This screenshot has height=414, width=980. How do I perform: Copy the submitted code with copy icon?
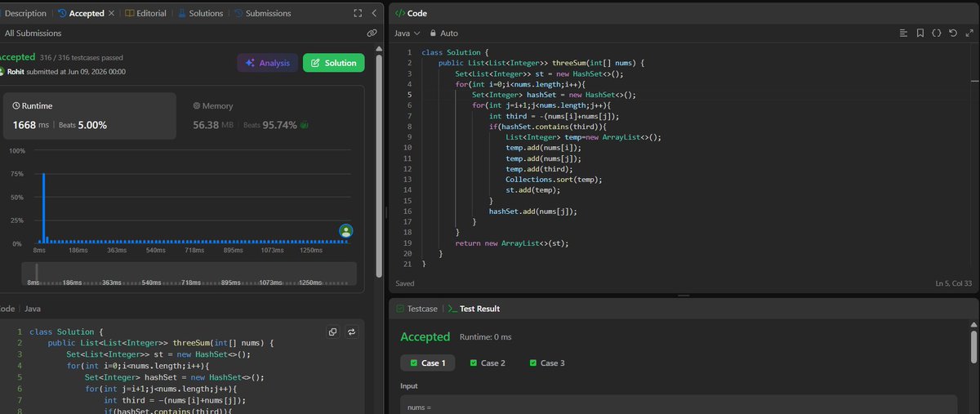coord(332,332)
